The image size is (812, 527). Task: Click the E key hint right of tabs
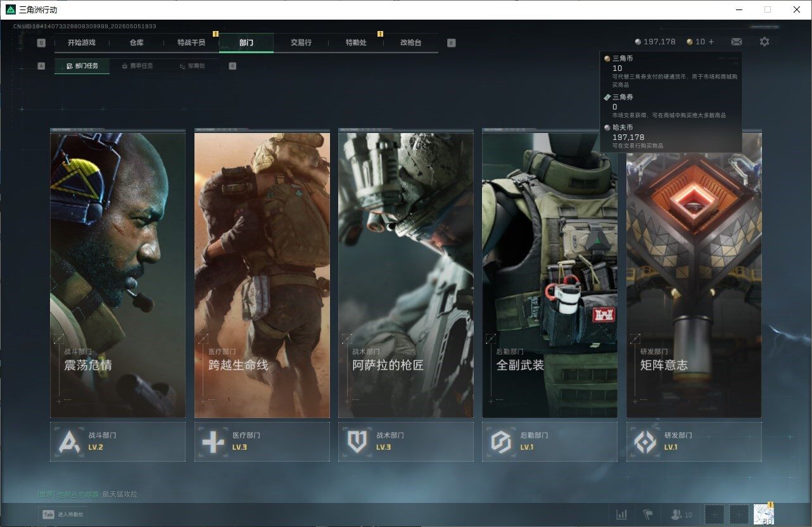pos(451,42)
